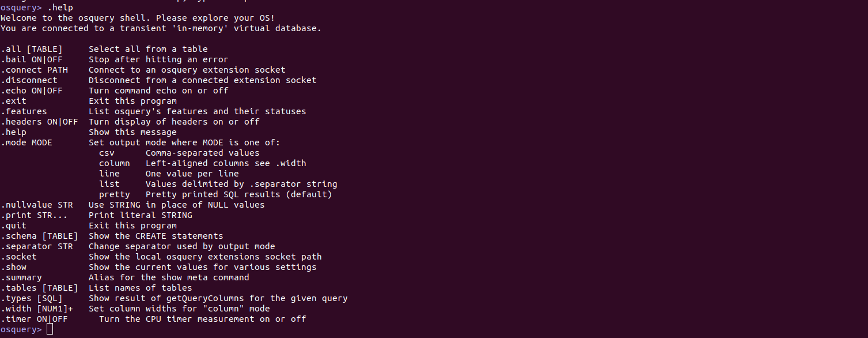Click the .disconnect command in help list
Screen dimensions: 868x338
coord(29,80)
